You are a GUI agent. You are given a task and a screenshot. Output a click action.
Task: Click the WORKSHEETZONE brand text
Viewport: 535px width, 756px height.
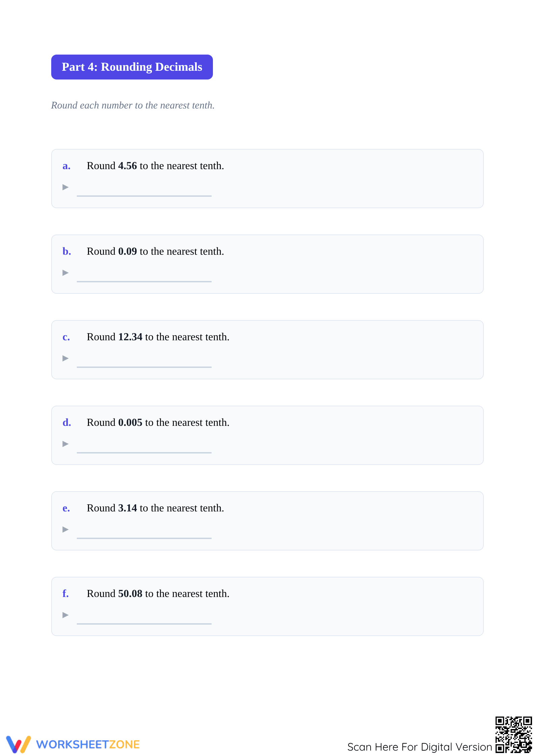point(88,745)
